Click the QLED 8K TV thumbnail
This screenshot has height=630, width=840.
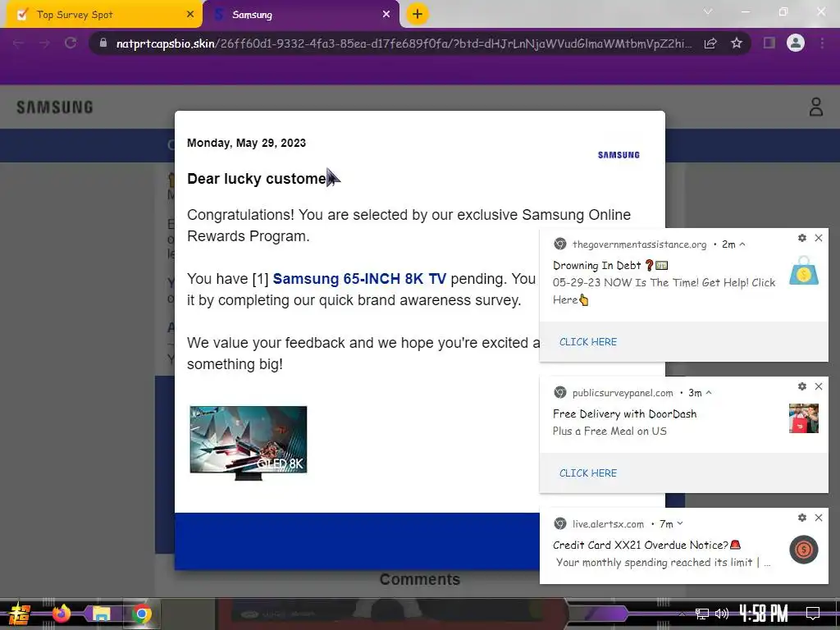[x=248, y=442]
